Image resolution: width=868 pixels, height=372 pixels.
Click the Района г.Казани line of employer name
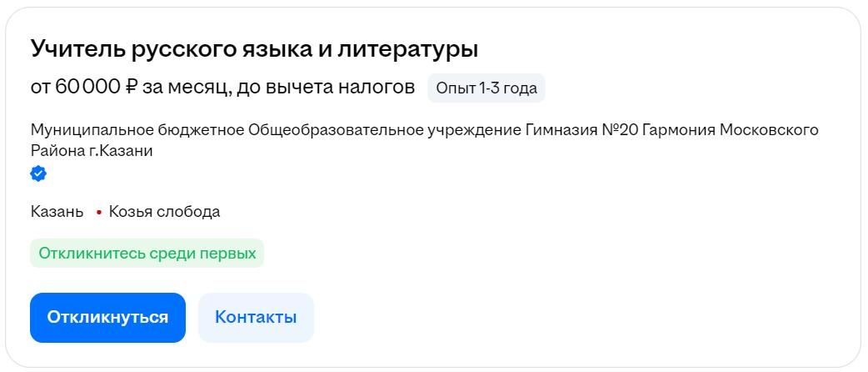pos(92,151)
